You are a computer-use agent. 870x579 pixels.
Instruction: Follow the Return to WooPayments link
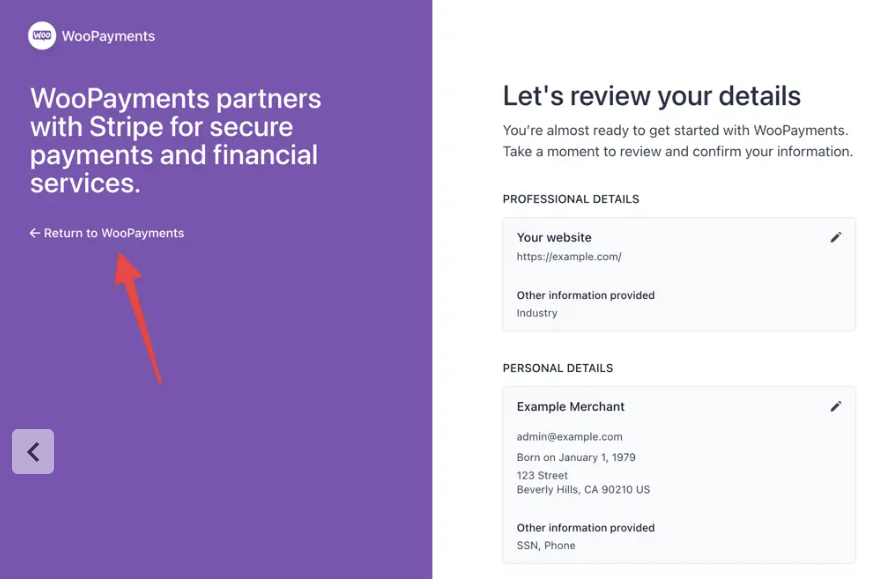click(x=113, y=233)
